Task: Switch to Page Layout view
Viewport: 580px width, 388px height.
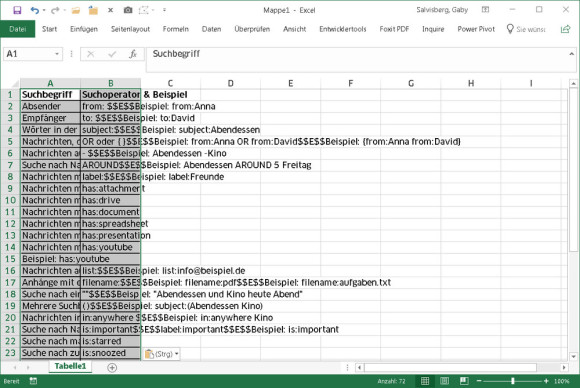Action: pos(445,381)
